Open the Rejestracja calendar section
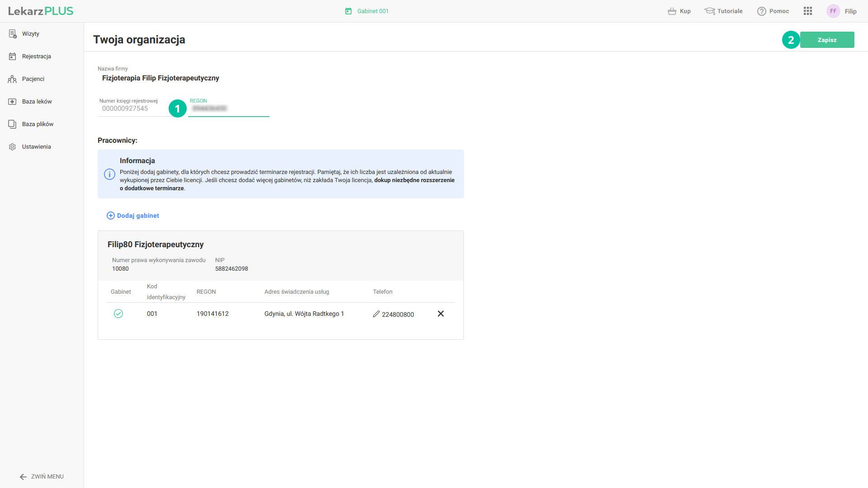Viewport: 868px width, 488px height. click(36, 56)
